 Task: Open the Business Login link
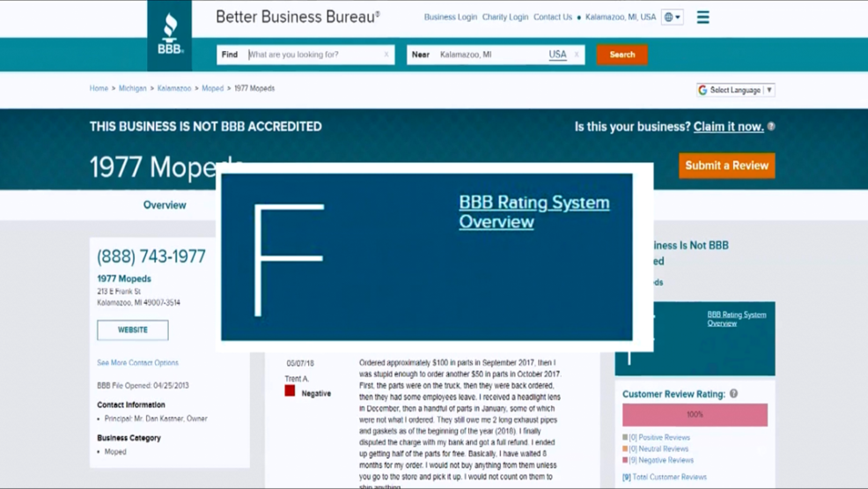point(451,17)
